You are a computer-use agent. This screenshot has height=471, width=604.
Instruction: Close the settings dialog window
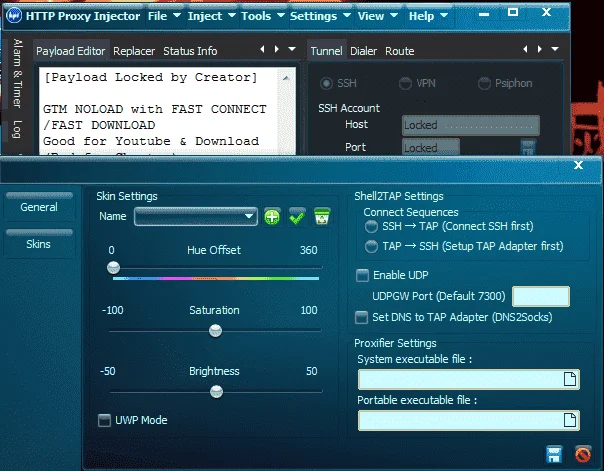(x=578, y=165)
